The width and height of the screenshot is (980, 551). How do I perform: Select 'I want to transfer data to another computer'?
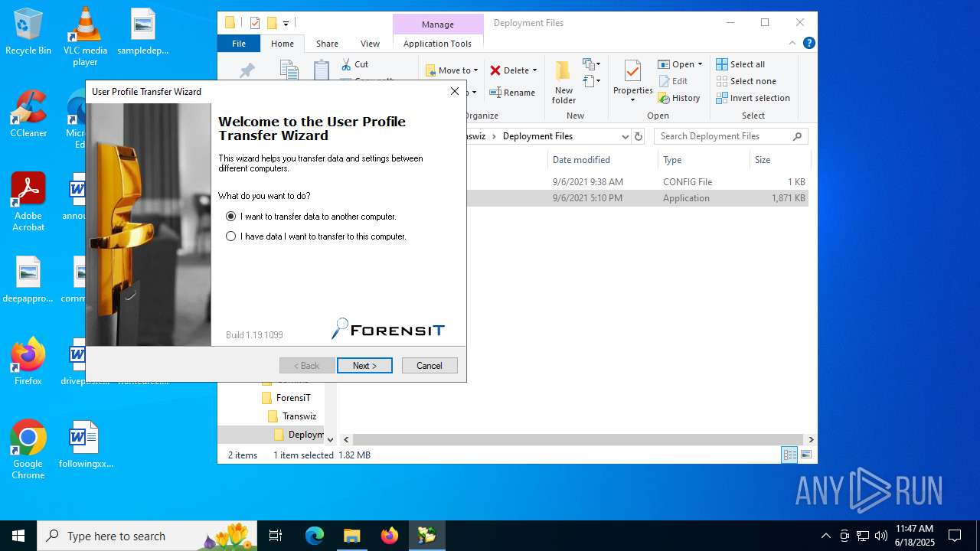(311, 217)
